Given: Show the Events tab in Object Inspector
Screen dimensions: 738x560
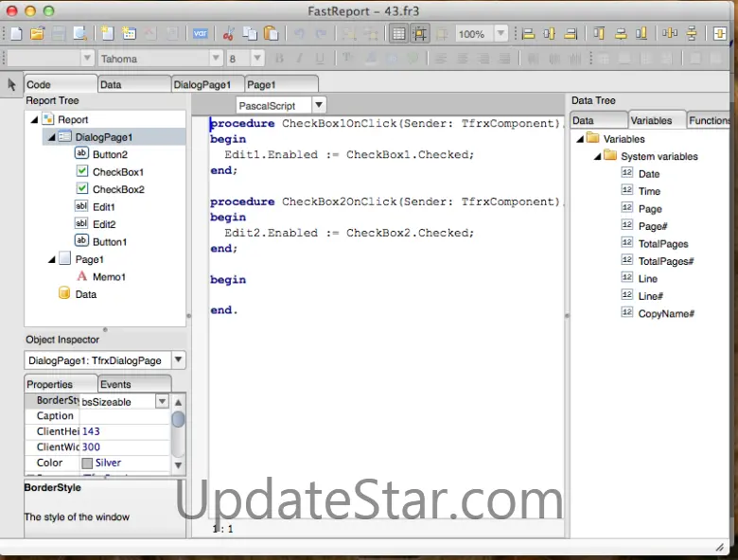Looking at the screenshot, I should pyautogui.click(x=134, y=384).
